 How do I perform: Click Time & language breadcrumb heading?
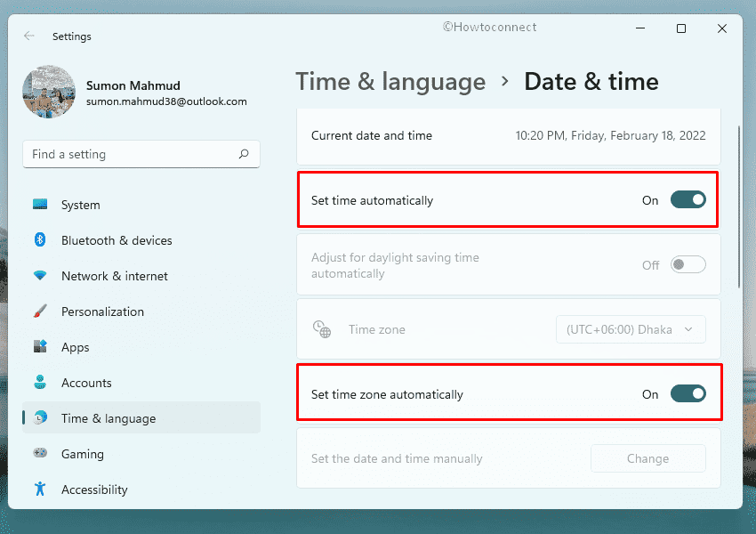pos(390,82)
